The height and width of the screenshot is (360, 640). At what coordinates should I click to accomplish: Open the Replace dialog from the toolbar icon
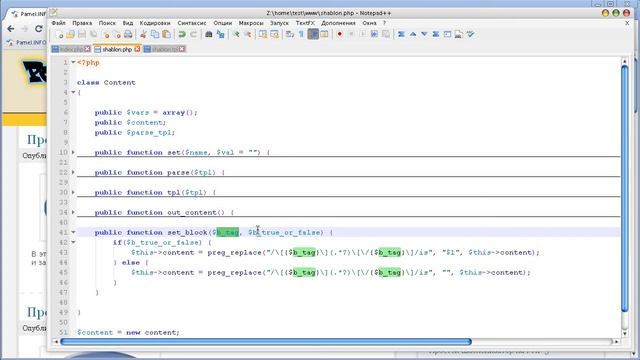[220, 34]
